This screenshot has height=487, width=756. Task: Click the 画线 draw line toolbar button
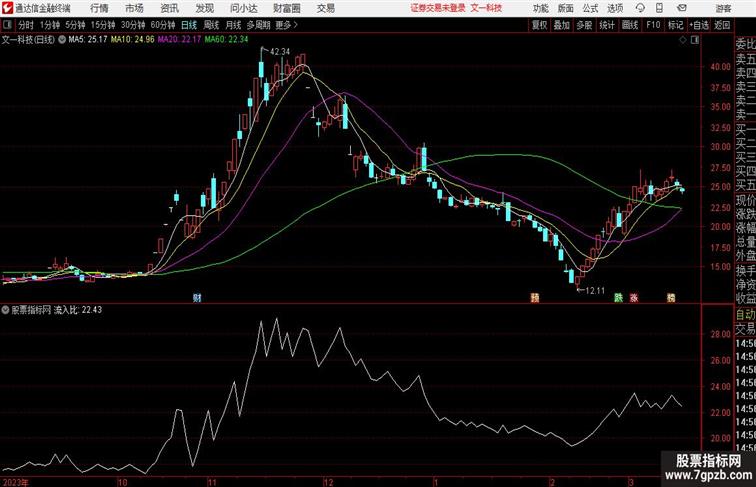pyautogui.click(x=630, y=25)
